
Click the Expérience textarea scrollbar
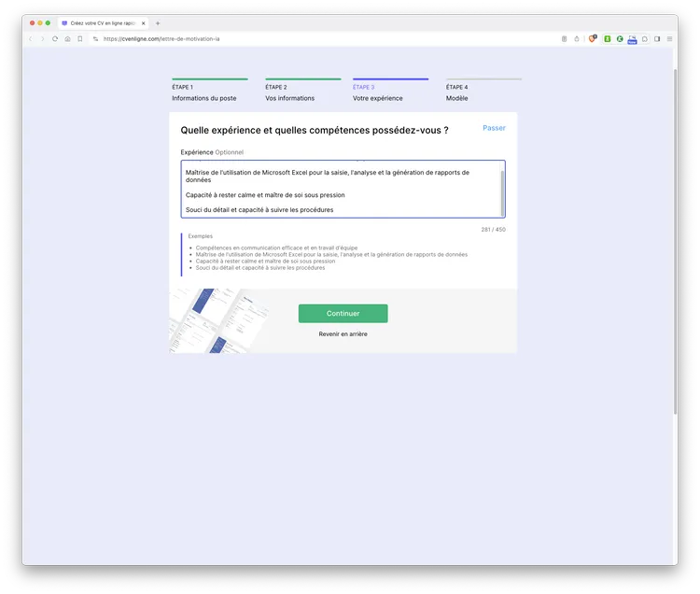point(503,192)
